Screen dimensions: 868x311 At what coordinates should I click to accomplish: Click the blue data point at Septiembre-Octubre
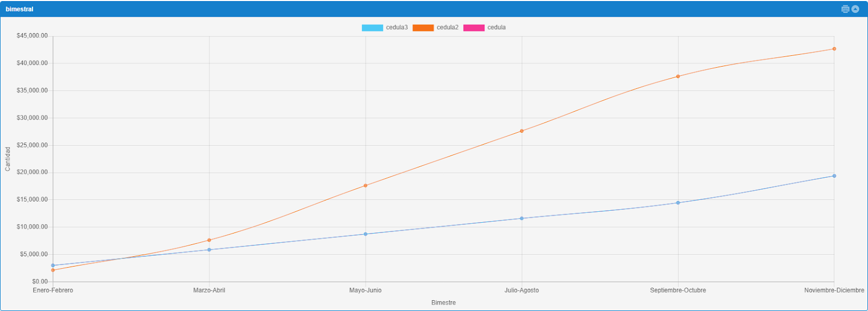click(678, 203)
